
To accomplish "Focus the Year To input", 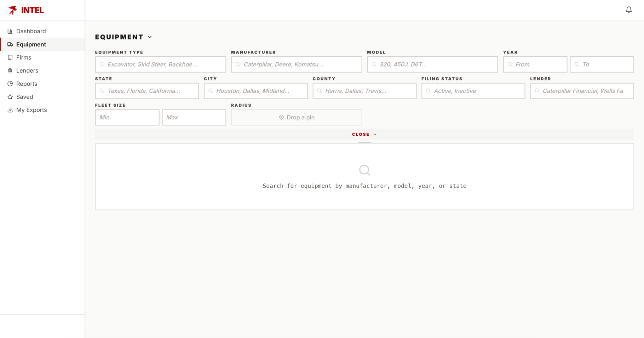I will 602,64.
